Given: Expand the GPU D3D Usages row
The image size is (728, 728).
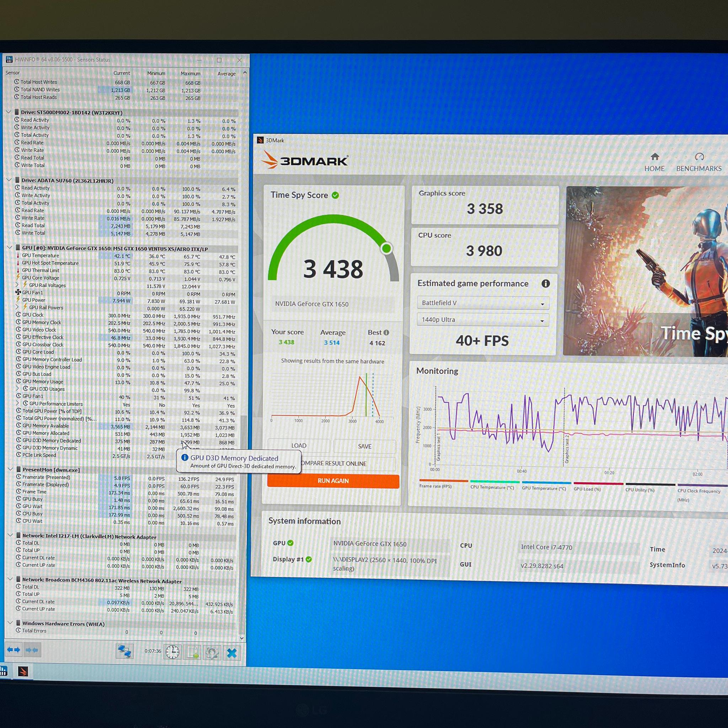Looking at the screenshot, I should coord(17,389).
